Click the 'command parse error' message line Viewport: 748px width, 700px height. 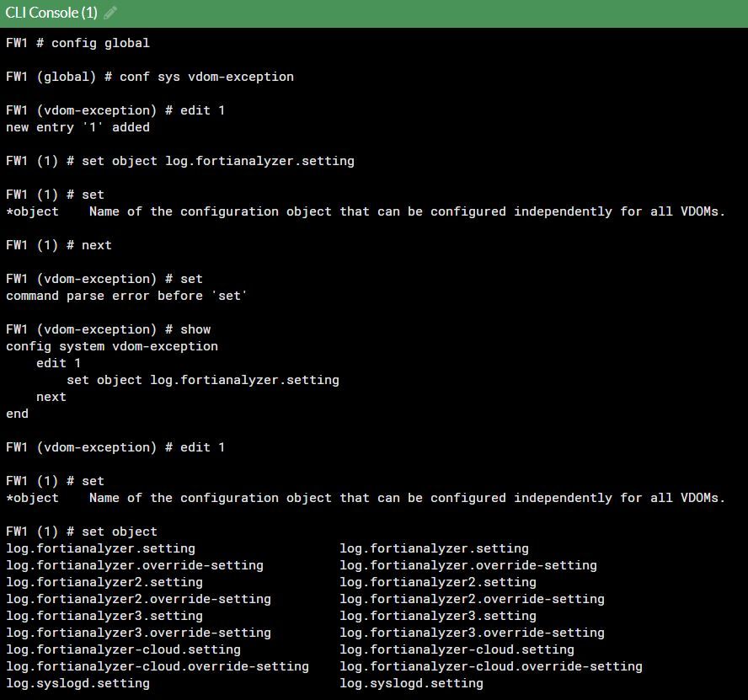126,296
